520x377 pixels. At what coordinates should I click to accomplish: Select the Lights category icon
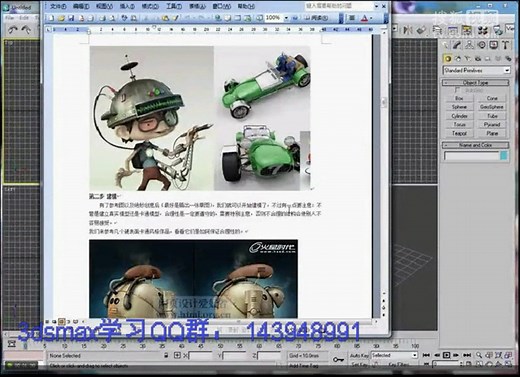tap(468, 59)
